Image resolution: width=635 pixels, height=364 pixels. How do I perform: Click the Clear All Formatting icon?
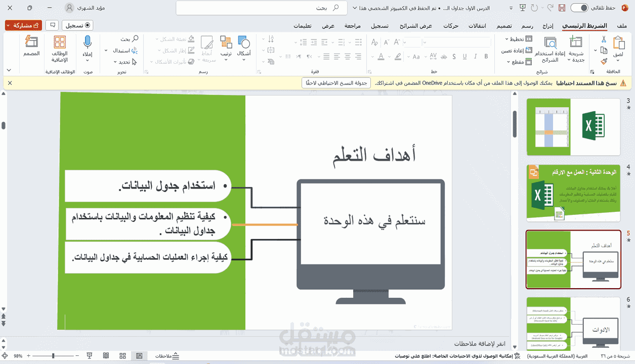(x=373, y=42)
